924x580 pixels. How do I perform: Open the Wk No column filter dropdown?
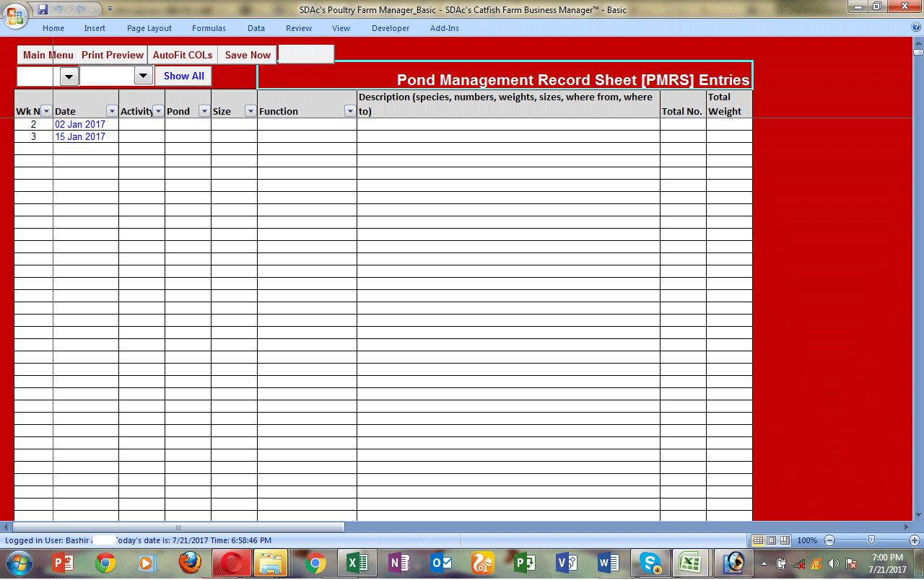coord(46,111)
